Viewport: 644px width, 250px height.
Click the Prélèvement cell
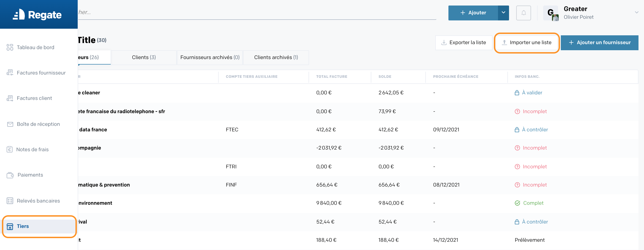530,240
